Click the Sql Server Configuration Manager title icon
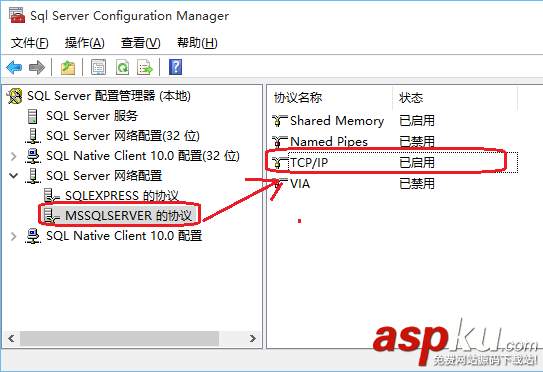The width and height of the screenshot is (543, 372). tap(17, 15)
